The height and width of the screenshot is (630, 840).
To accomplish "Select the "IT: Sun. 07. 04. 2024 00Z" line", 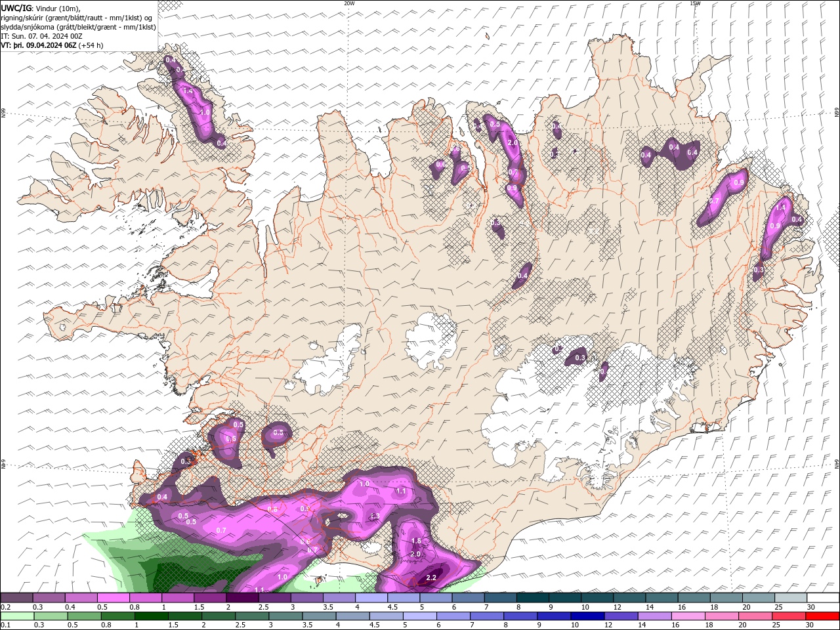I will 41,36.
